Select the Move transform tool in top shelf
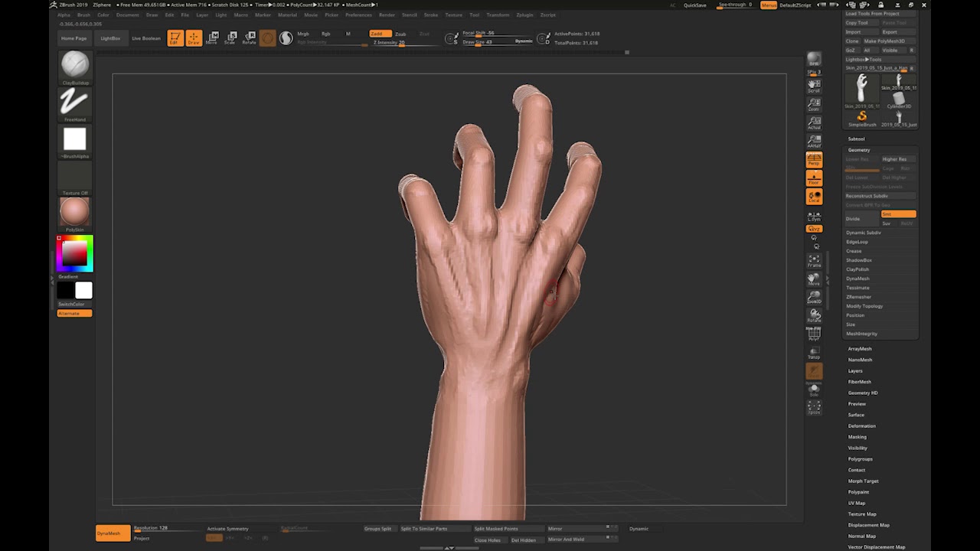This screenshot has width=980, height=551. coord(212,38)
